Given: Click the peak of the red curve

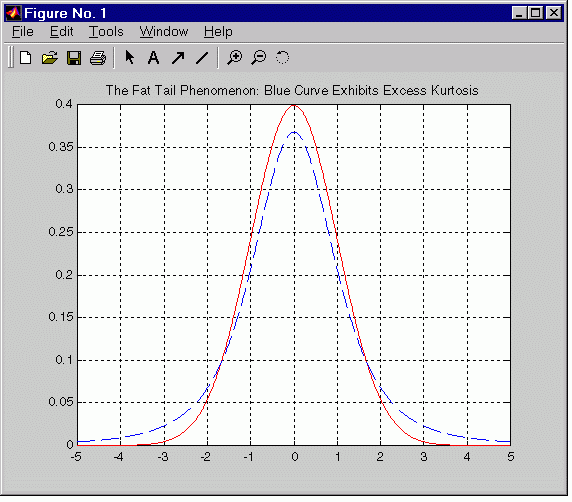Looking at the screenshot, I should (294, 106).
